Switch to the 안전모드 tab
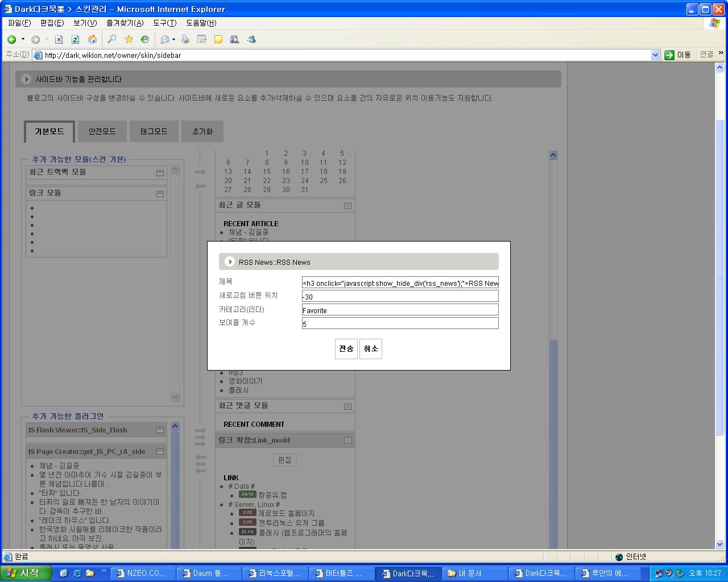Image resolution: width=728 pixels, height=582 pixels. [x=102, y=131]
